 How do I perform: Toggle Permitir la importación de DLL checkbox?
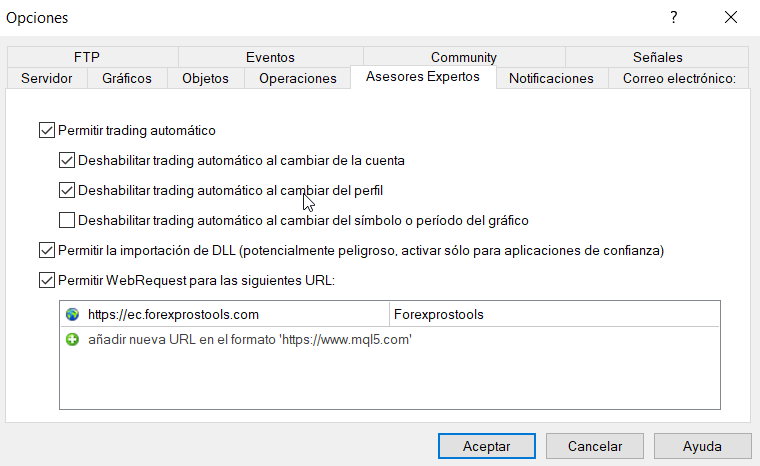[46, 250]
